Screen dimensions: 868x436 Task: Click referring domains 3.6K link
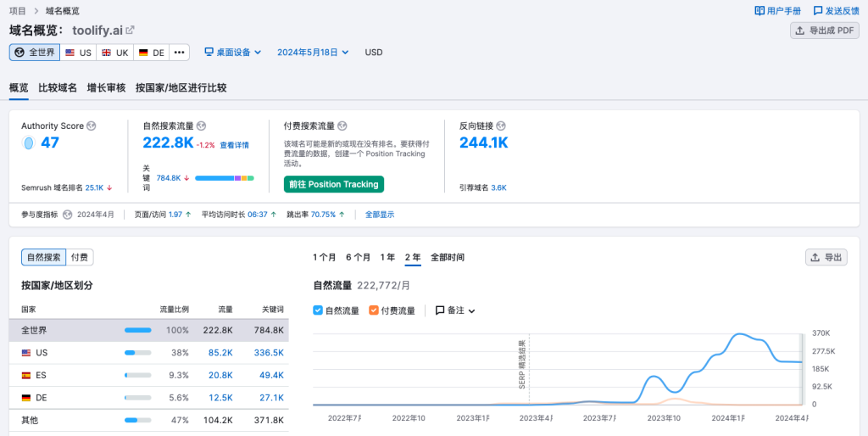coord(498,187)
